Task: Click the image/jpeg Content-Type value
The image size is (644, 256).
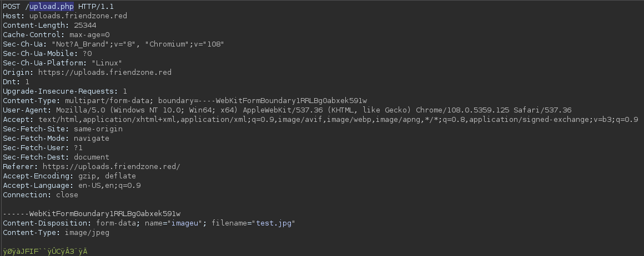Action: 87,233
